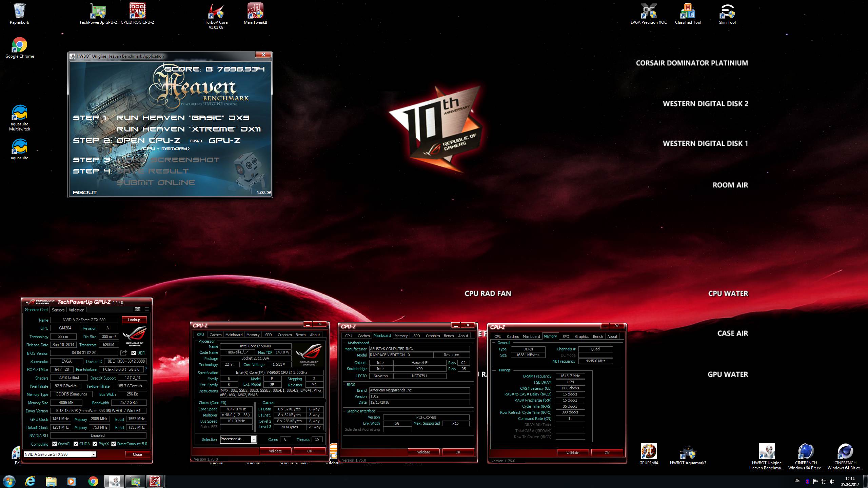Switch to Chrome via taskbar icon
The width and height of the screenshot is (868, 488).
point(93,481)
